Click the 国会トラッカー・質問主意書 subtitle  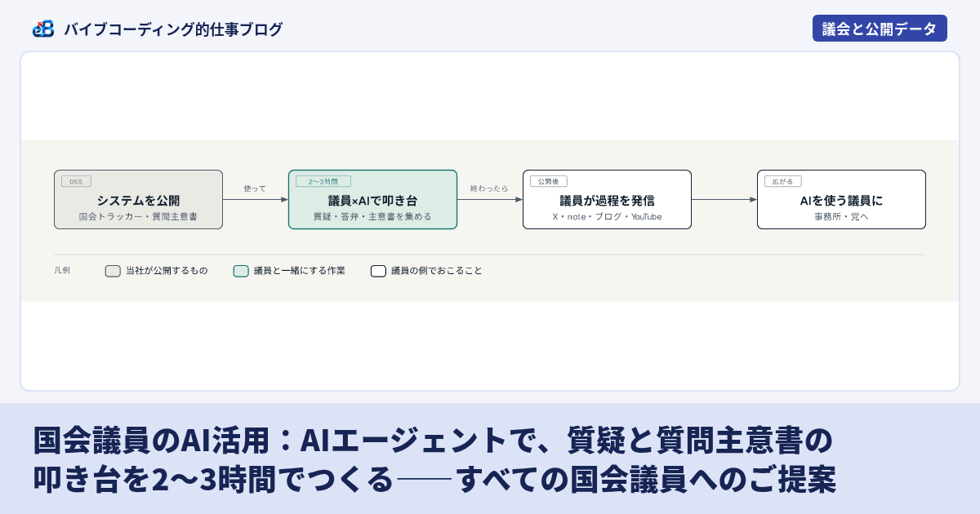click(x=138, y=217)
